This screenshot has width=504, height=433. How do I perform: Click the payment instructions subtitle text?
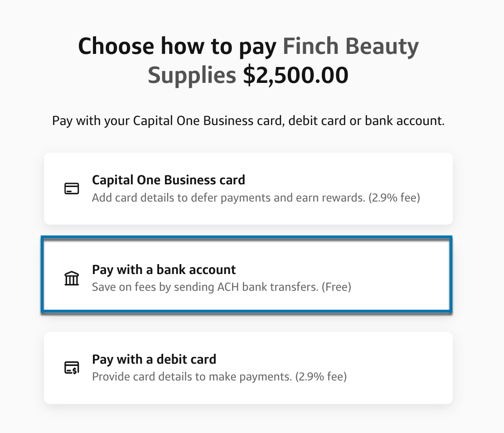248,120
